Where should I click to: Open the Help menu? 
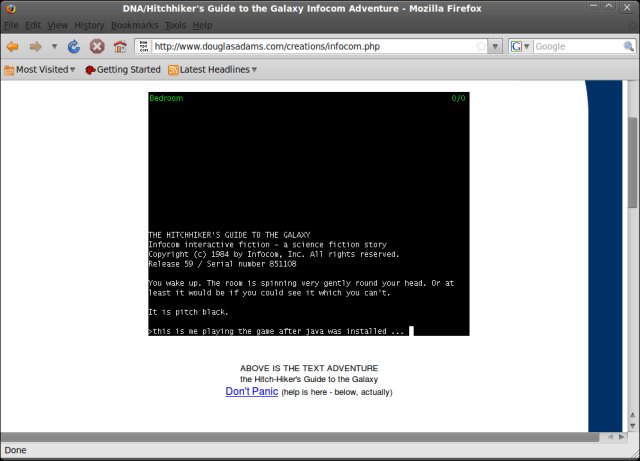(202, 25)
